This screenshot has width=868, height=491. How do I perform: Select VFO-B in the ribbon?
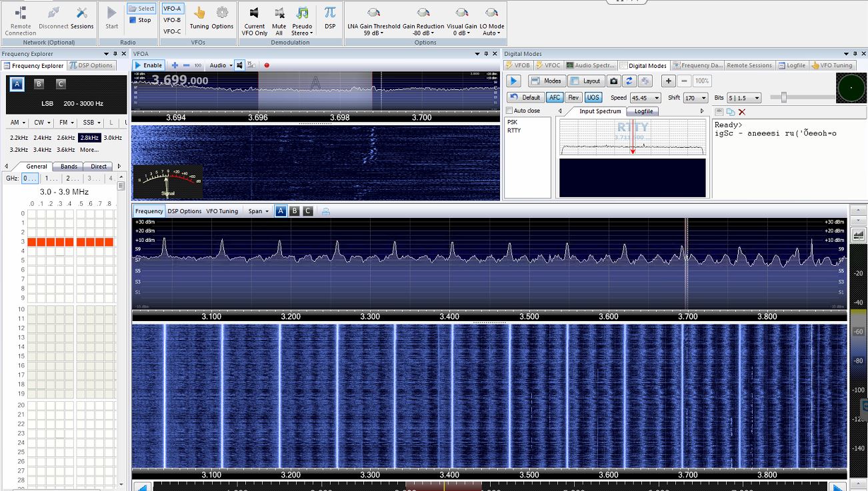(x=172, y=20)
